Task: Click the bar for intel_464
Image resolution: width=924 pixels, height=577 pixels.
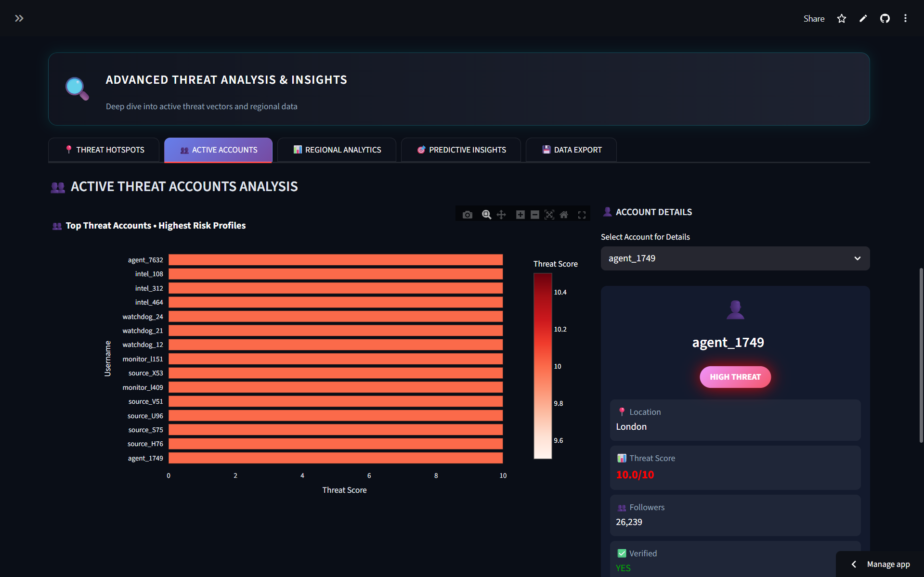Action: tap(336, 302)
